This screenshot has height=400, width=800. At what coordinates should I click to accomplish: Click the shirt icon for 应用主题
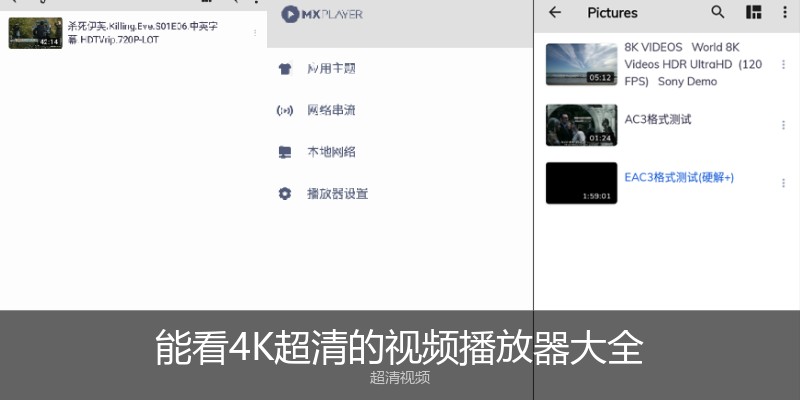click(285, 69)
